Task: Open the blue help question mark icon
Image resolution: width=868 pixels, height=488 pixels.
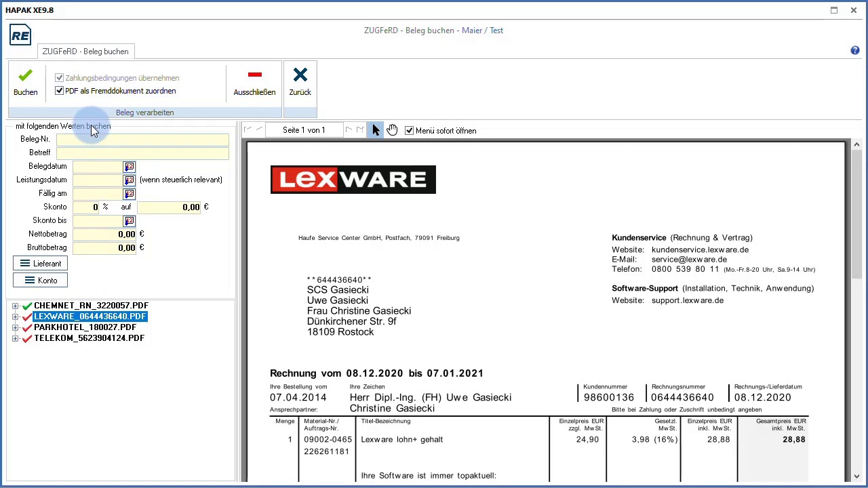Action: [855, 51]
